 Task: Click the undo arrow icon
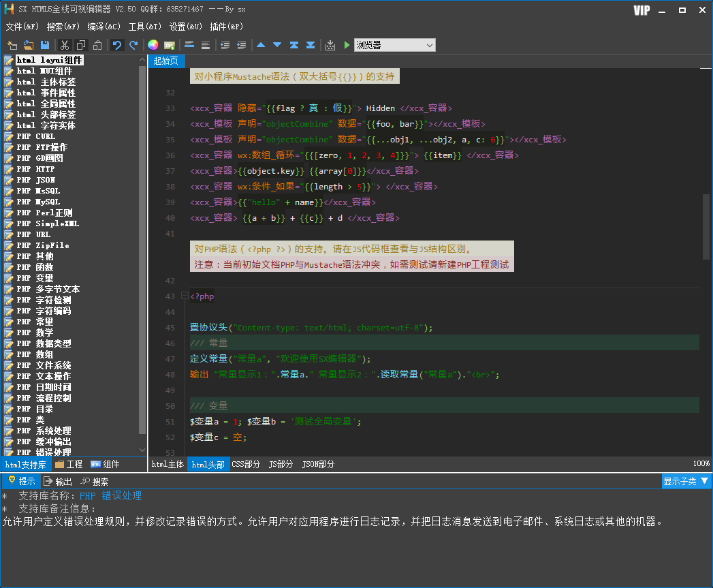pos(117,46)
